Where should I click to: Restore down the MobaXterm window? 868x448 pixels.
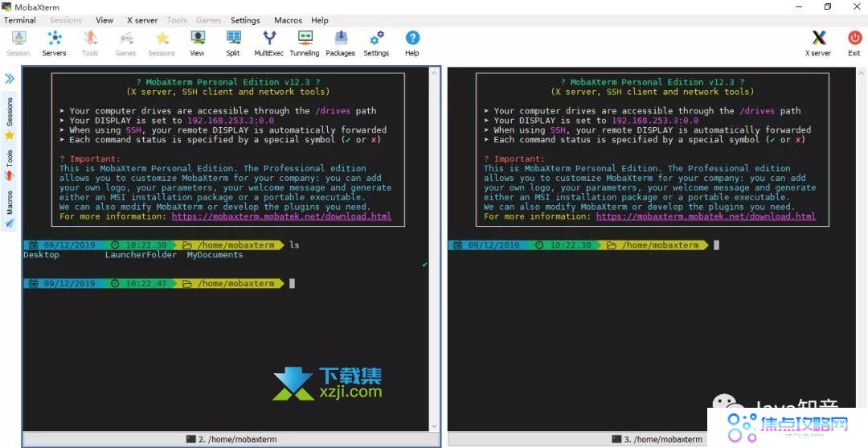(828, 7)
